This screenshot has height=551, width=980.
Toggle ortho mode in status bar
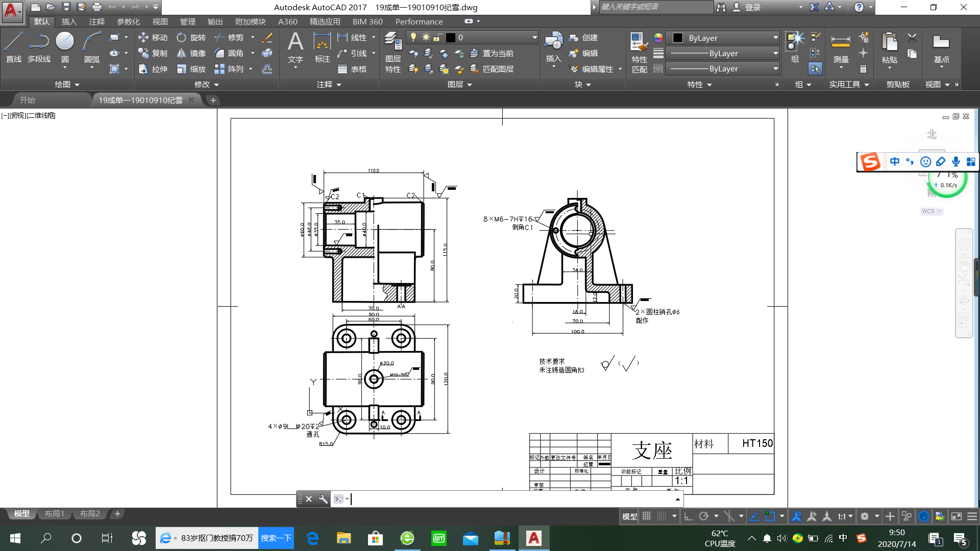[x=689, y=516]
